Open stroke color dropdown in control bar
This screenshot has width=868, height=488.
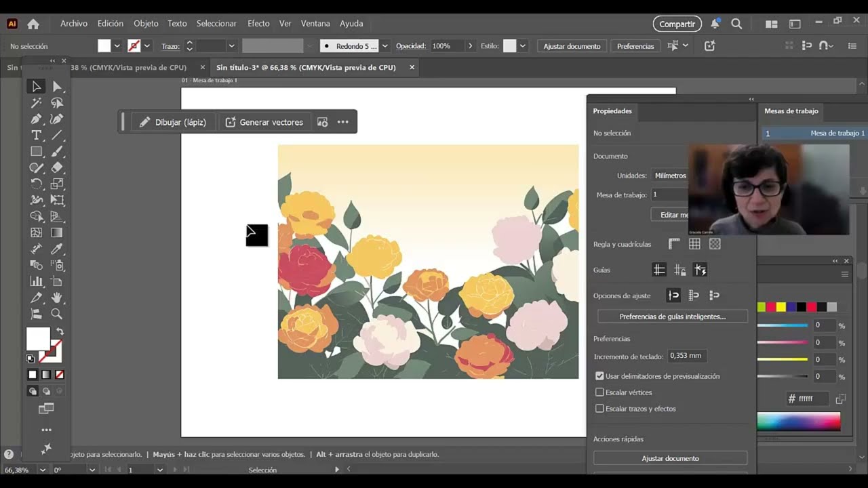pos(147,46)
